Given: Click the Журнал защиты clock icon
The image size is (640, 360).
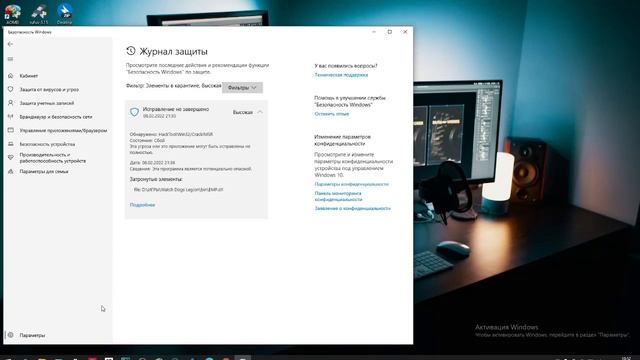Looking at the screenshot, I should click(131, 51).
